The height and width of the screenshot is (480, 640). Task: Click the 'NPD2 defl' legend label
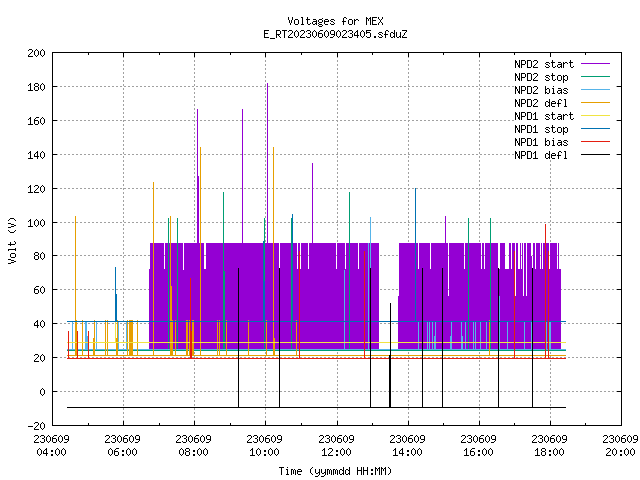point(541,103)
